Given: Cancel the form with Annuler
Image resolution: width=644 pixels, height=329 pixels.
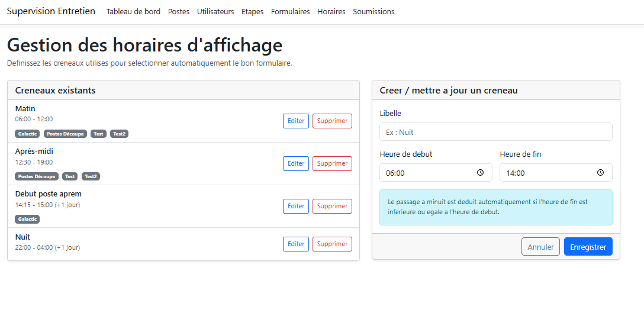Looking at the screenshot, I should [540, 247].
